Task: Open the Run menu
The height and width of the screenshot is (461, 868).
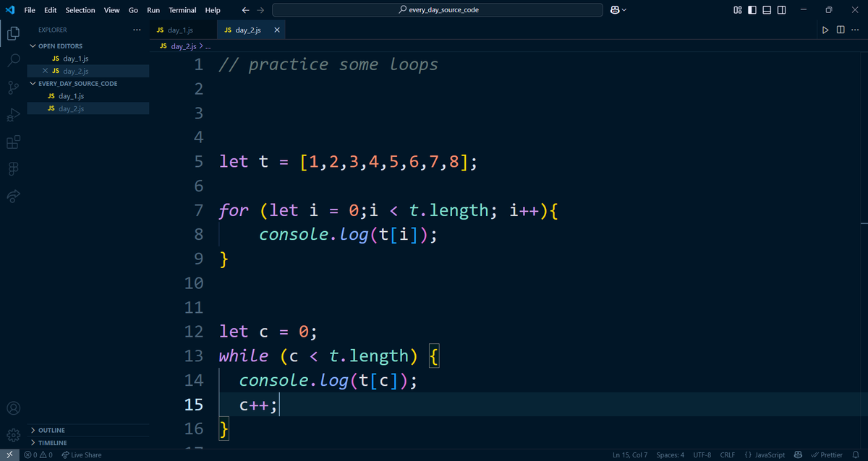Action: tap(153, 10)
